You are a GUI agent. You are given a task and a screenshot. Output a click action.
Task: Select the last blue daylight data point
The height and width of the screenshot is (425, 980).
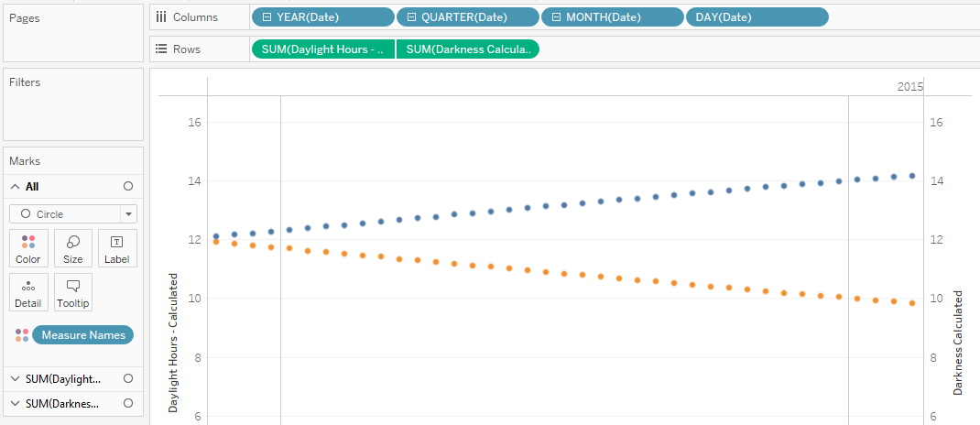pos(912,176)
